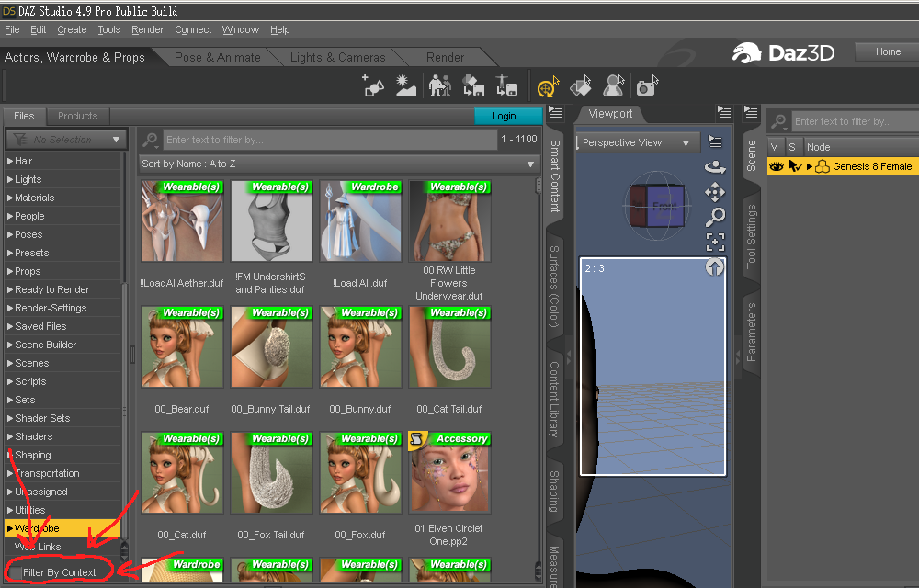Click the transfer utility toolbar icon
The image size is (919, 588).
[506, 85]
